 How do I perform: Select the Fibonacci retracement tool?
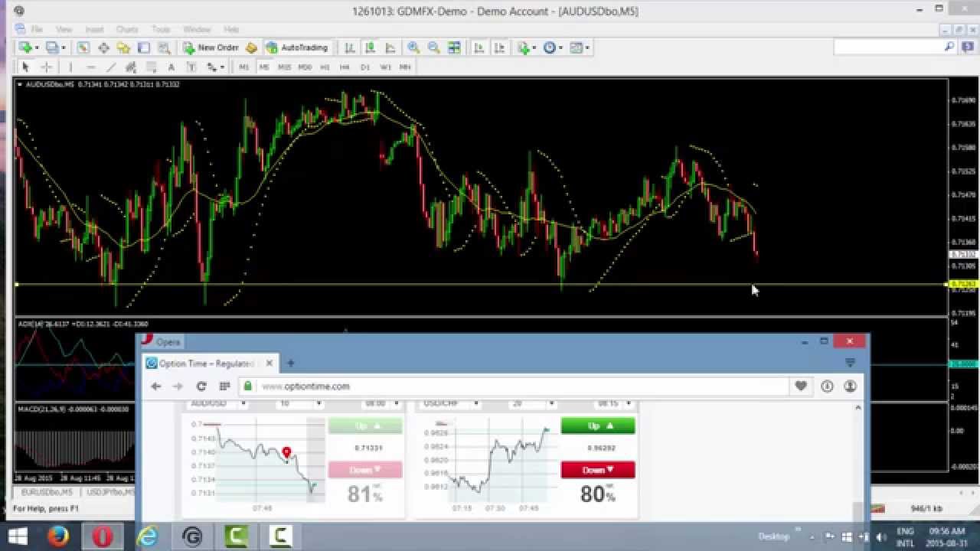point(151,67)
